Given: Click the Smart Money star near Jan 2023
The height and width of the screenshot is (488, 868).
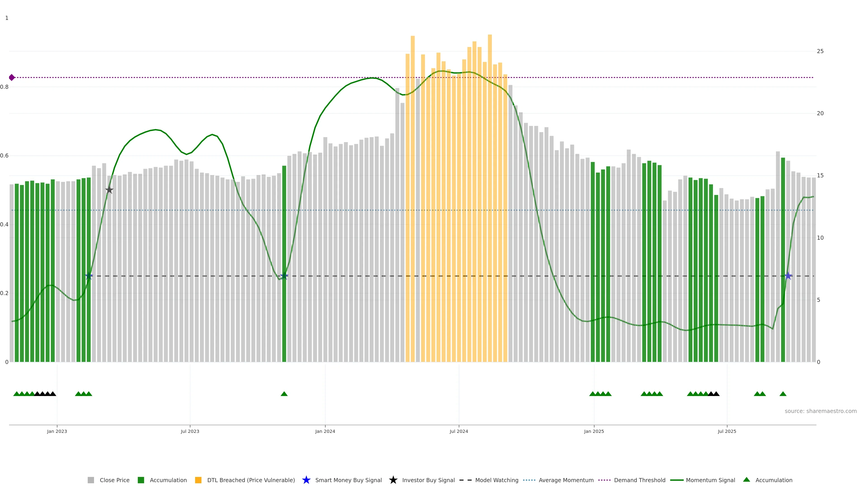Looking at the screenshot, I should (89, 276).
